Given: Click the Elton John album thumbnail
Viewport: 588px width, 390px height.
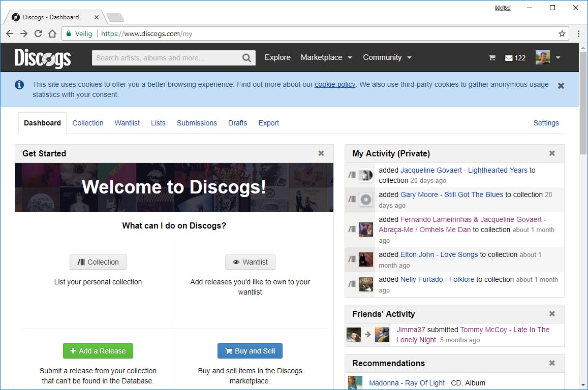Looking at the screenshot, I should click(366, 259).
